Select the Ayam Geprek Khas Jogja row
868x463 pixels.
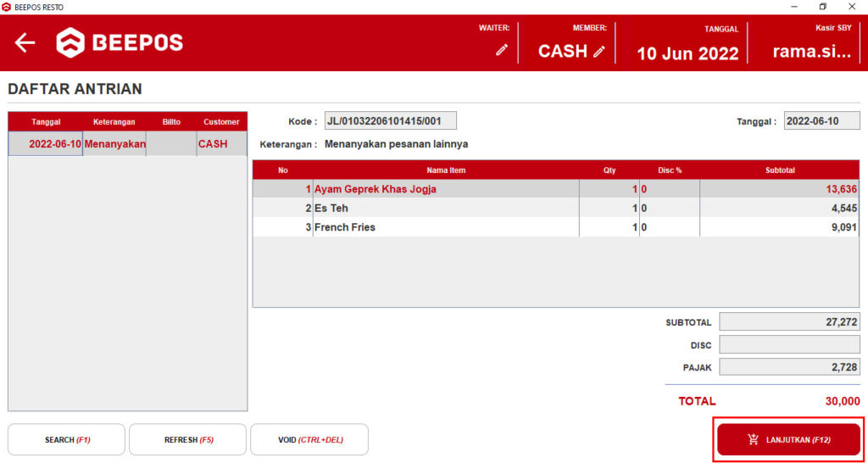[556, 189]
